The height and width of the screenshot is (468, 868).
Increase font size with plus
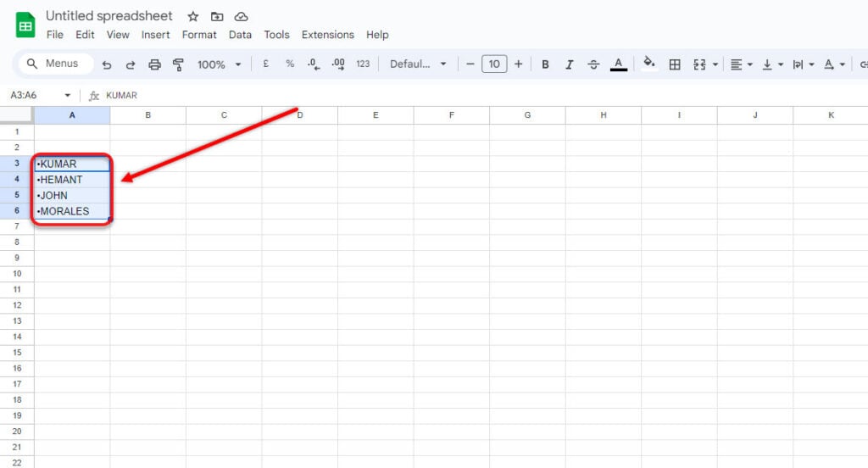pos(518,64)
